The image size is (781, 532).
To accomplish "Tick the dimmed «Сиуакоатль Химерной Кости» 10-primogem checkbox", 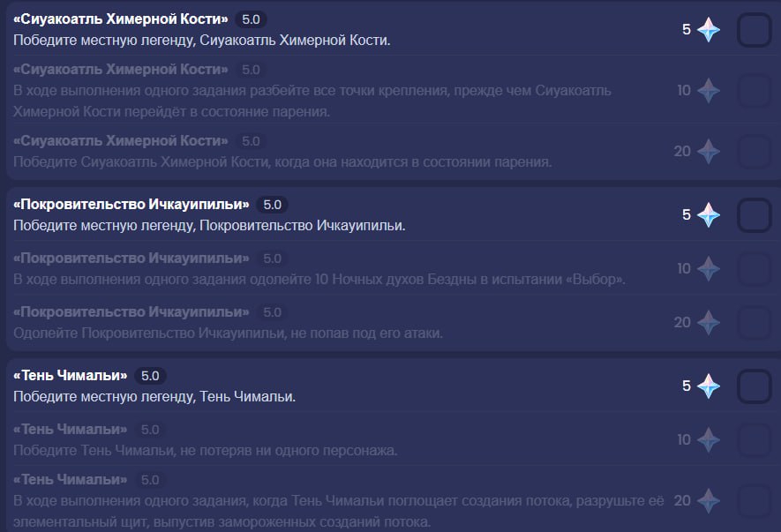I will [755, 91].
